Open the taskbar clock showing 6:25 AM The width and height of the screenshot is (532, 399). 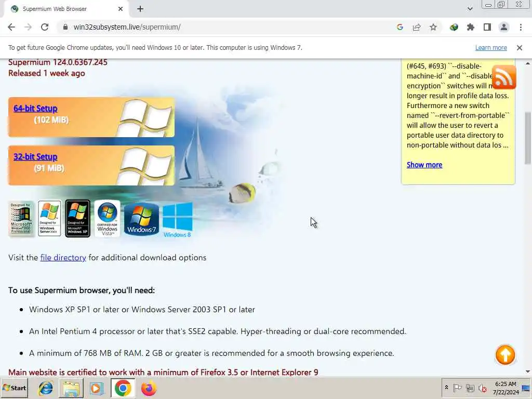click(x=506, y=388)
